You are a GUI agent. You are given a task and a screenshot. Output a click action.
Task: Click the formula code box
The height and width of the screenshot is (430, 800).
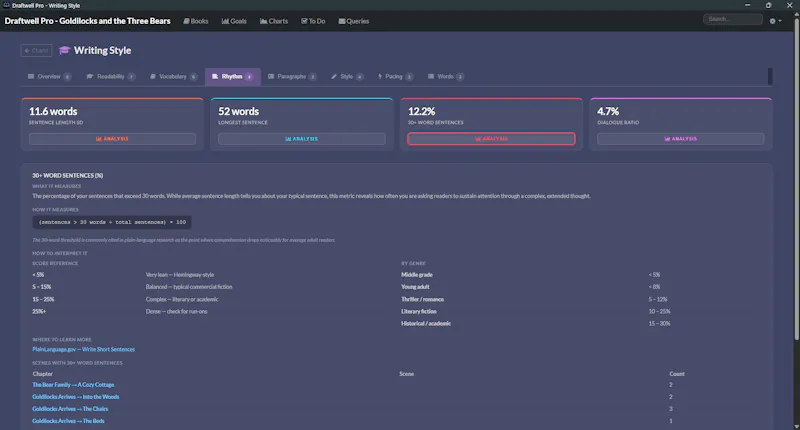tap(112, 222)
